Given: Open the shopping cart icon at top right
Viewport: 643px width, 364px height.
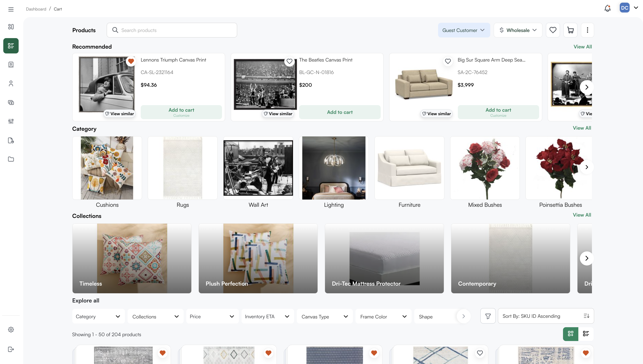Looking at the screenshot, I should point(570,30).
